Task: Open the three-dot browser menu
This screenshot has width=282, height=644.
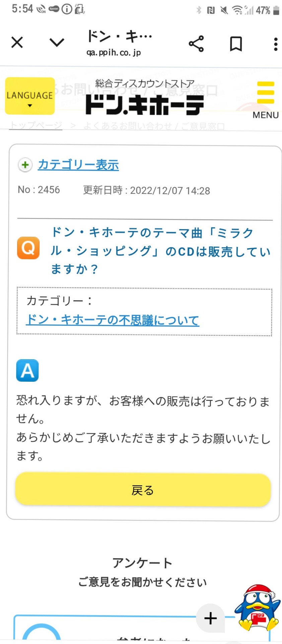Action: [x=275, y=43]
